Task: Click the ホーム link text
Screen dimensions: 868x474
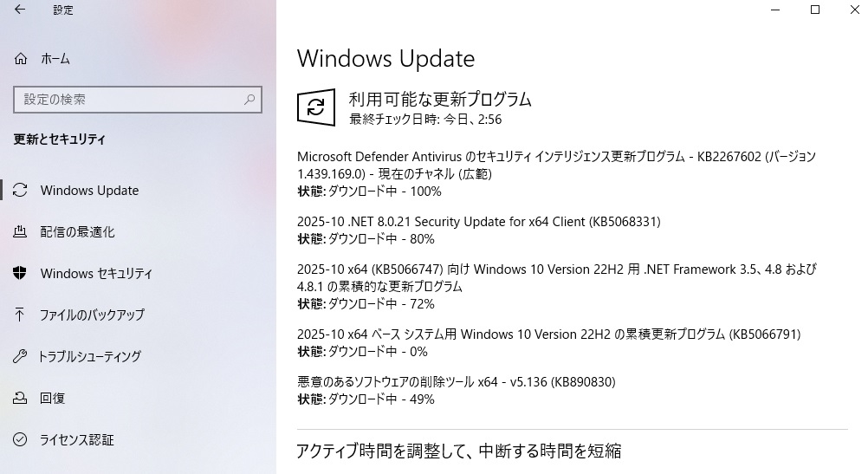Action: [55, 59]
